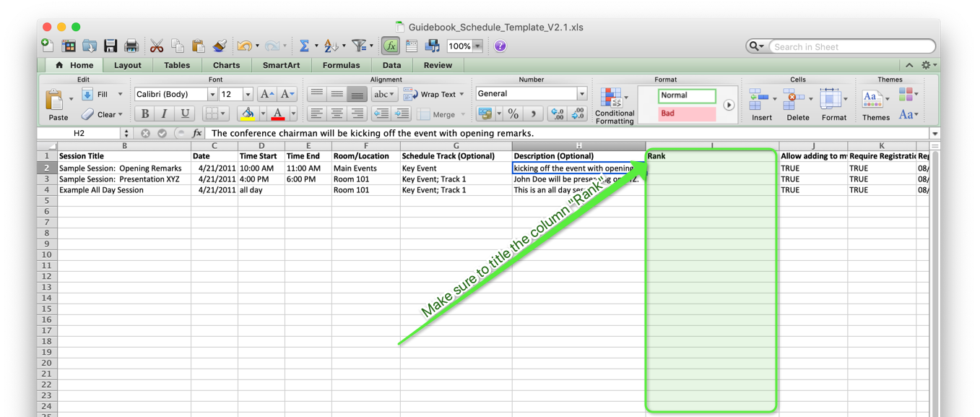Image resolution: width=980 pixels, height=417 pixels.
Task: Open the font name dropdown
Action: (212, 94)
